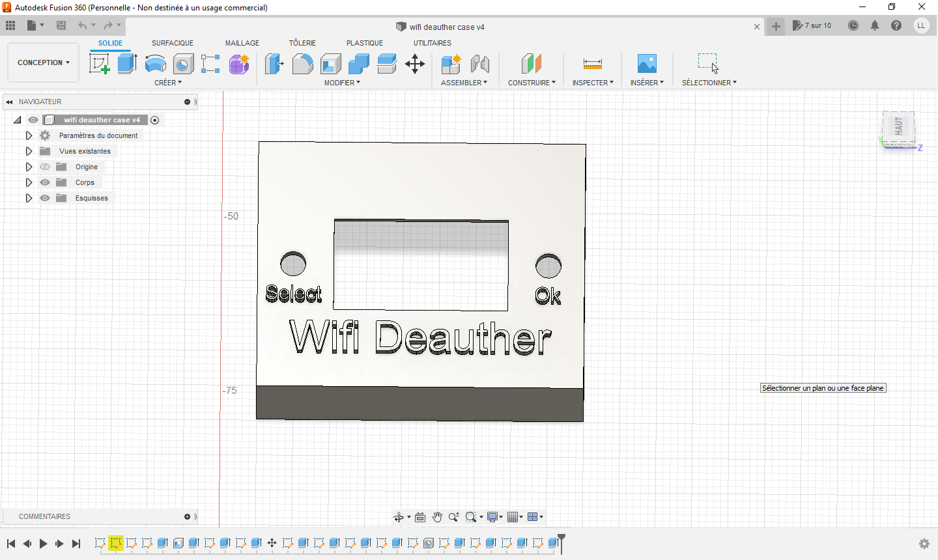Open the CONCEPTION workspace switcher
938x560 pixels.
point(43,62)
